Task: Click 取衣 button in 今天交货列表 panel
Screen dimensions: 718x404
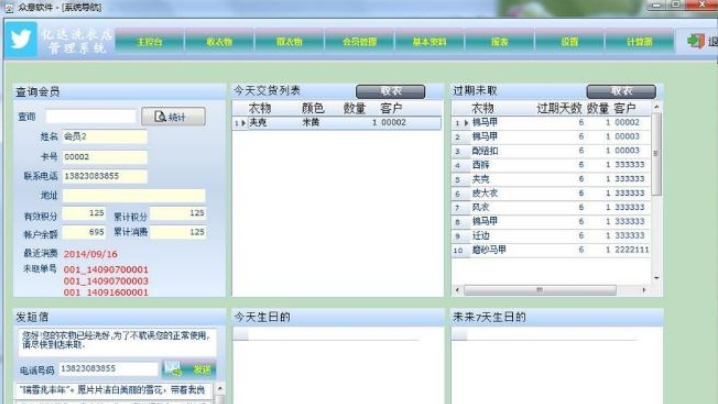Action: coord(390,91)
